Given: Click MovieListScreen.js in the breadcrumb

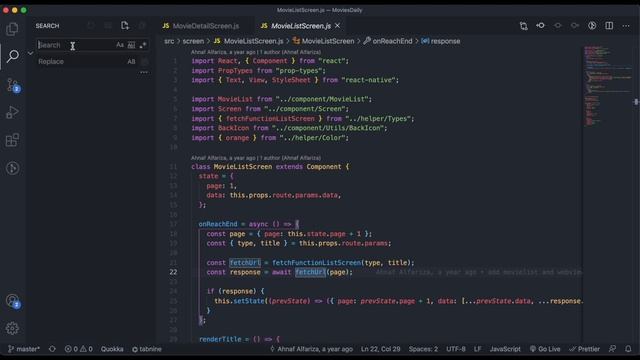Looking at the screenshot, I should [249, 41].
